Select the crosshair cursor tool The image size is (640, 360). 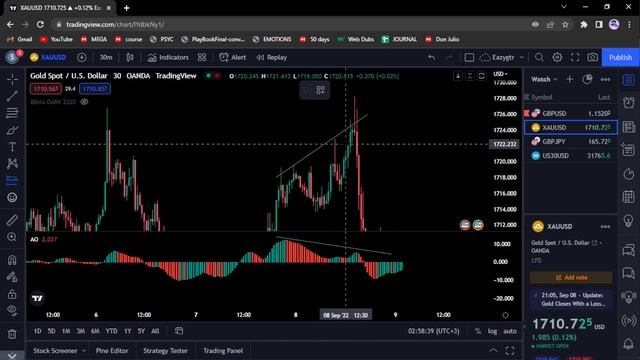click(x=12, y=79)
